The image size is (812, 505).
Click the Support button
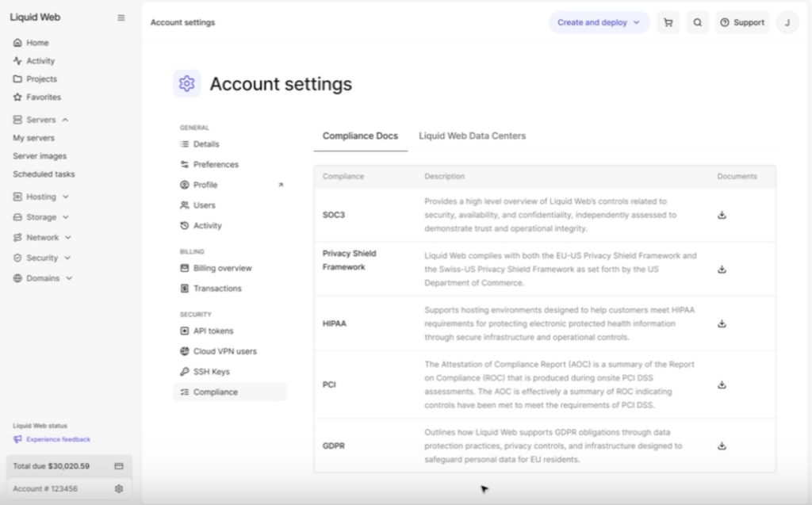point(742,22)
